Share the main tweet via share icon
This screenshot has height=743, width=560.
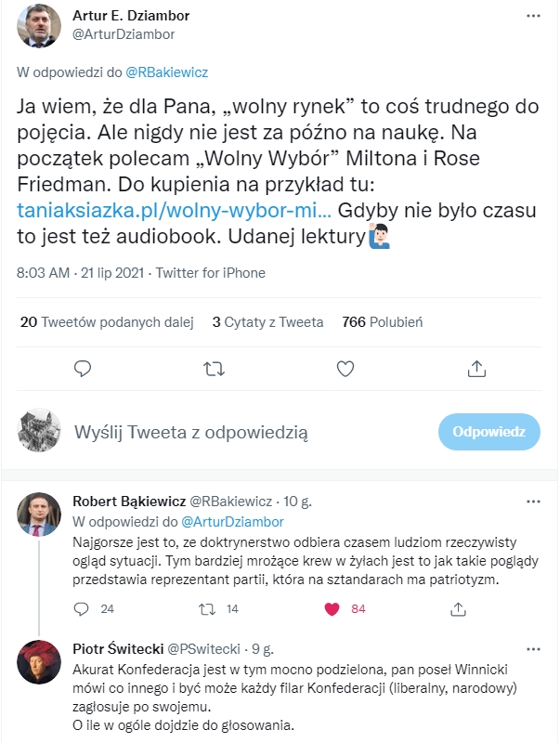tap(477, 369)
